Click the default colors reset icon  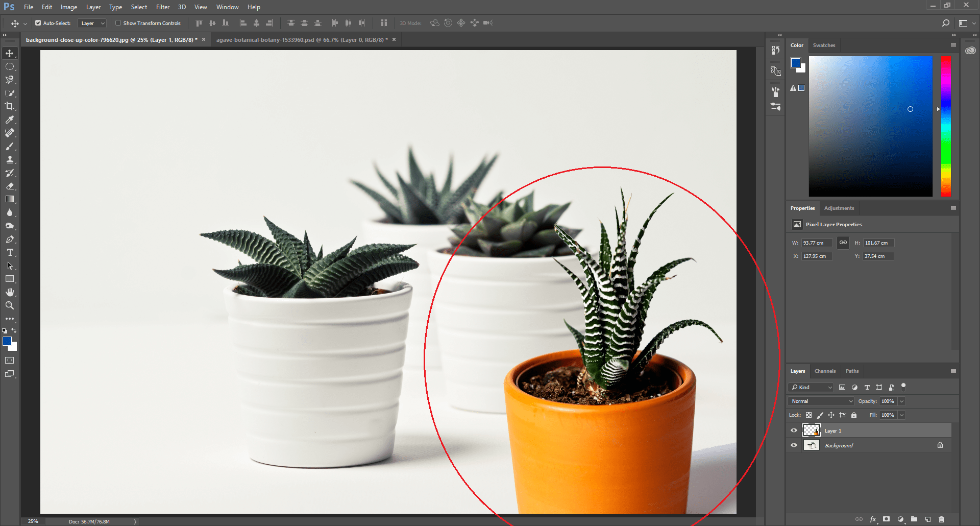5,331
